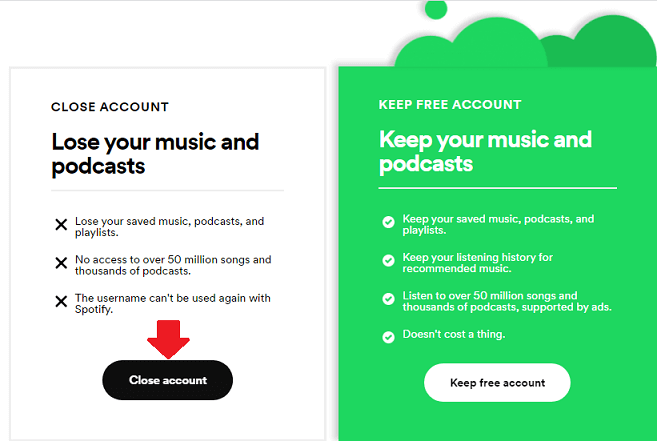657x441 pixels.
Task: Click the 'CLOSE ACCOUNT' section label
Action: [x=110, y=107]
